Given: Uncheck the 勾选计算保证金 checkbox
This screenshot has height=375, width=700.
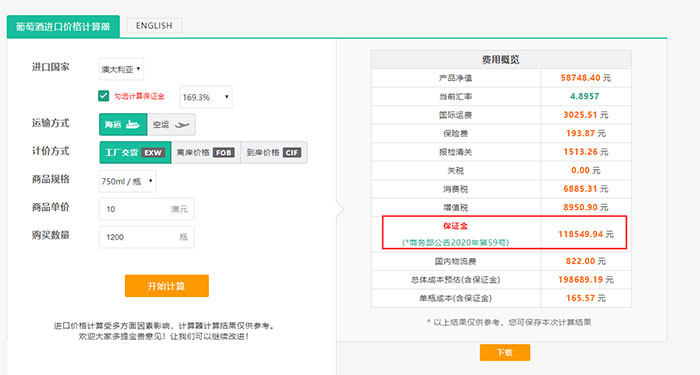Looking at the screenshot, I should pos(104,96).
